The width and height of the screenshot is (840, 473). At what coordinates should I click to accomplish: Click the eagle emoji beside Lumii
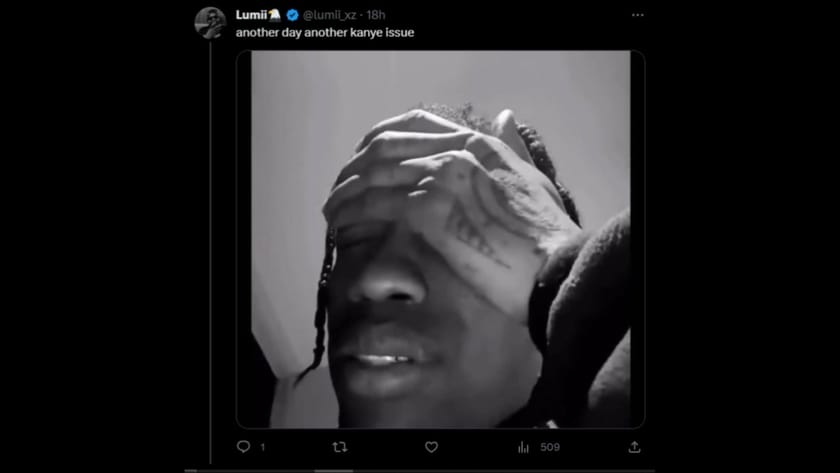pos(275,14)
